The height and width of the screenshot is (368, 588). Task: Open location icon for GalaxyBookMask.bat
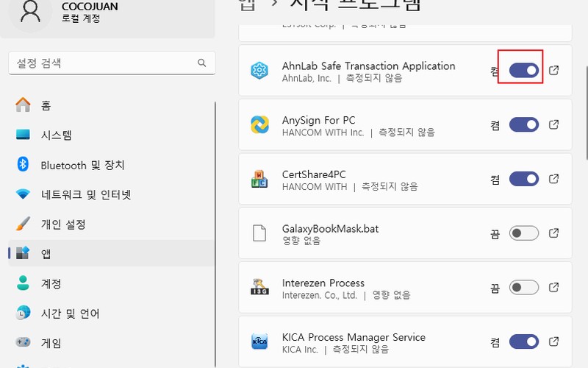tap(554, 233)
